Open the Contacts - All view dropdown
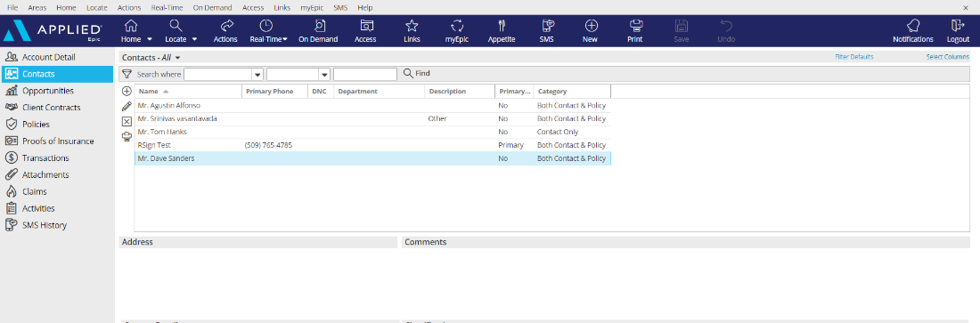 click(x=178, y=58)
